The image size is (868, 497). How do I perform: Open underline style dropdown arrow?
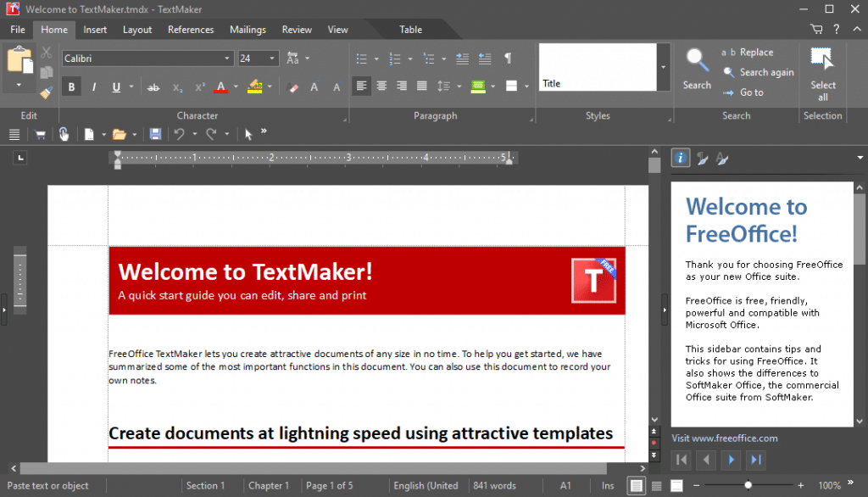click(x=131, y=87)
